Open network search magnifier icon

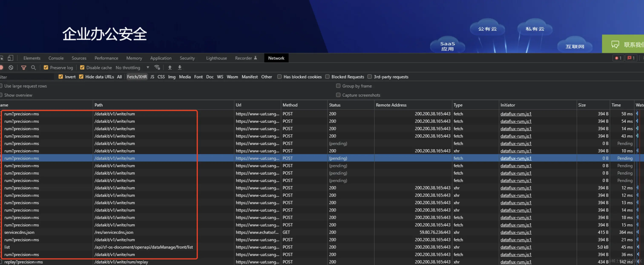(x=33, y=68)
